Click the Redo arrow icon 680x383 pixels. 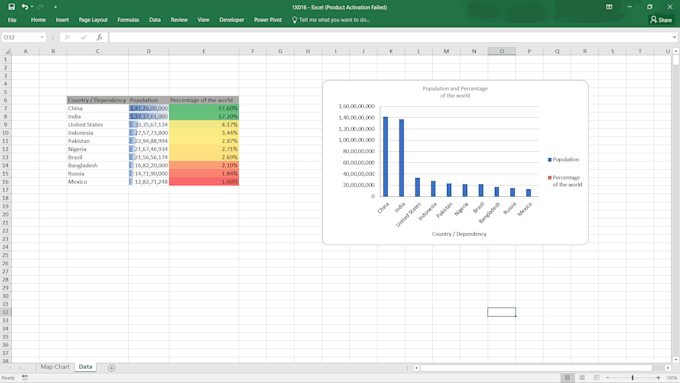click(x=40, y=7)
